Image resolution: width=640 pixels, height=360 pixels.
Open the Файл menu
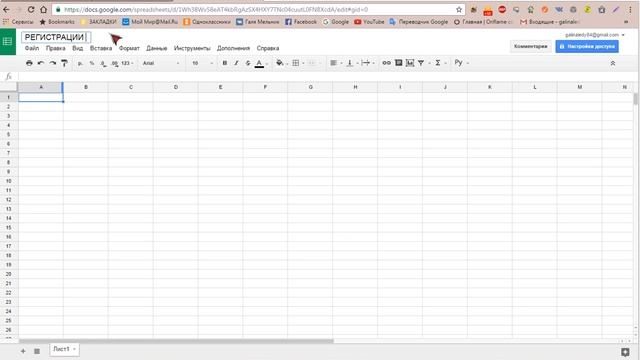pyautogui.click(x=32, y=48)
